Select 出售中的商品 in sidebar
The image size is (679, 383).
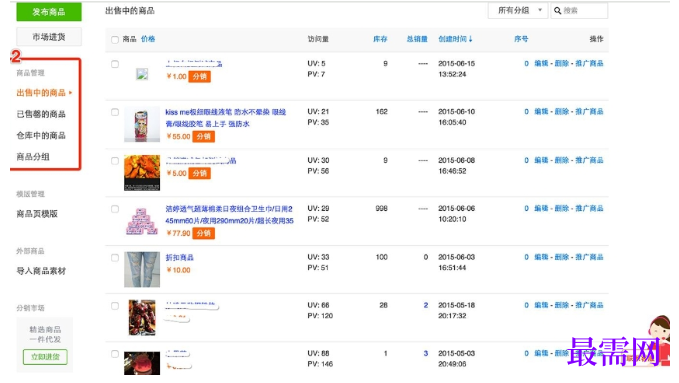pyautogui.click(x=41, y=93)
